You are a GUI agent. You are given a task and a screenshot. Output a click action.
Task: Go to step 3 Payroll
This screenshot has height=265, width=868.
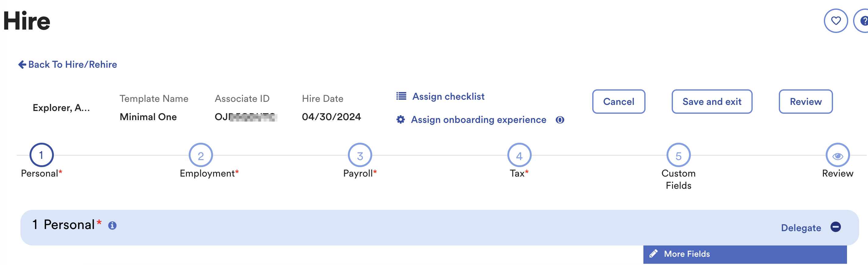point(360,155)
